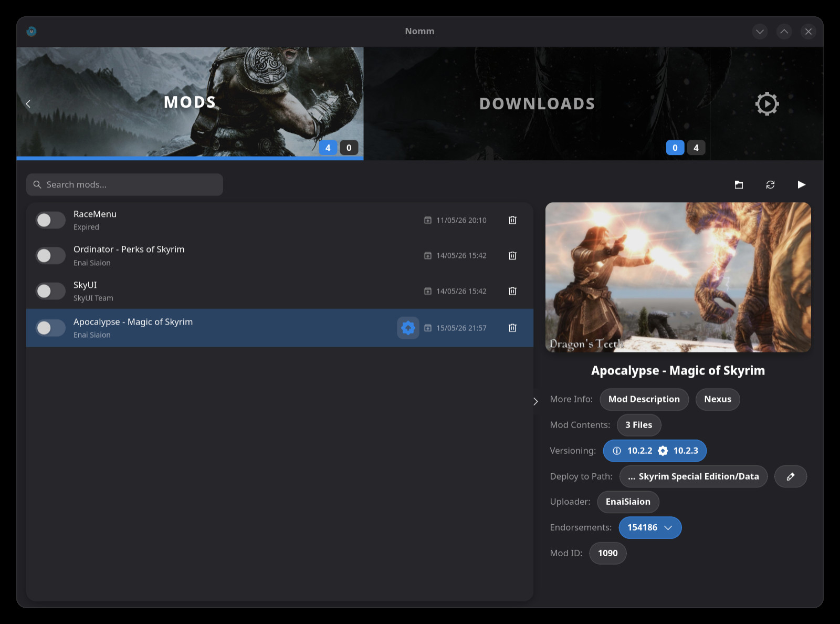840x624 pixels.
Task: Open the mods folder icon
Action: [739, 184]
